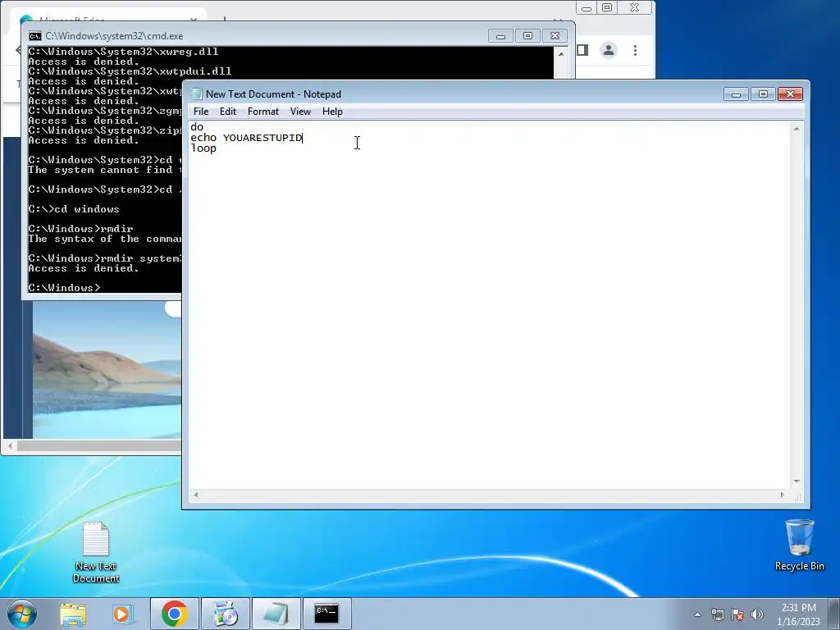Viewport: 840px width, 630px height.
Task: Show hidden tray icons arrow
Action: tap(697, 614)
